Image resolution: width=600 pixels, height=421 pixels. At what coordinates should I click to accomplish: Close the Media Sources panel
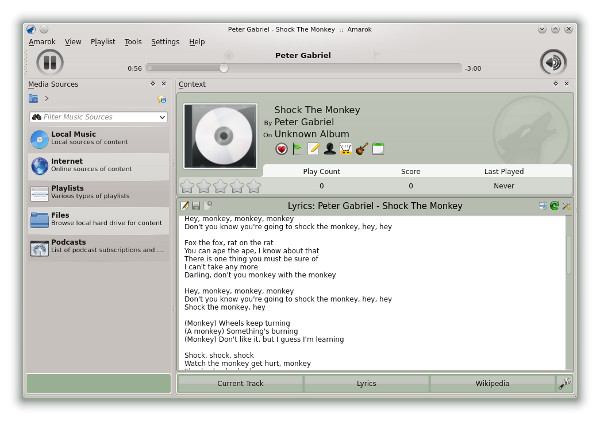164,83
